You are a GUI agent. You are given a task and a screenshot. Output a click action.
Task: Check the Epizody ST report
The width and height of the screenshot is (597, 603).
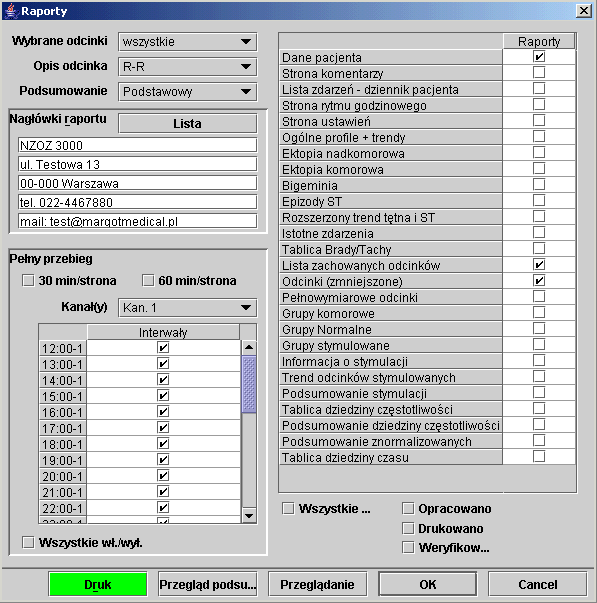click(539, 200)
